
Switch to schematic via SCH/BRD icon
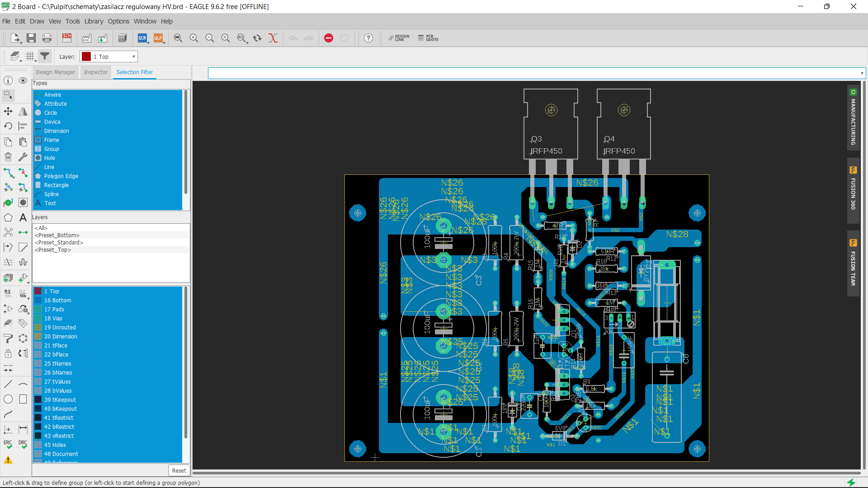click(67, 38)
